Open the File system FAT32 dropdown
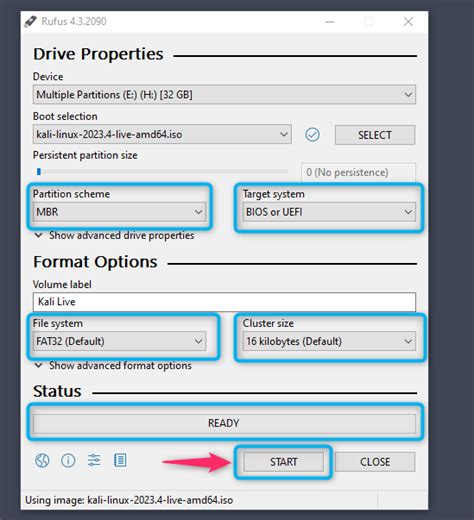 pos(119,341)
